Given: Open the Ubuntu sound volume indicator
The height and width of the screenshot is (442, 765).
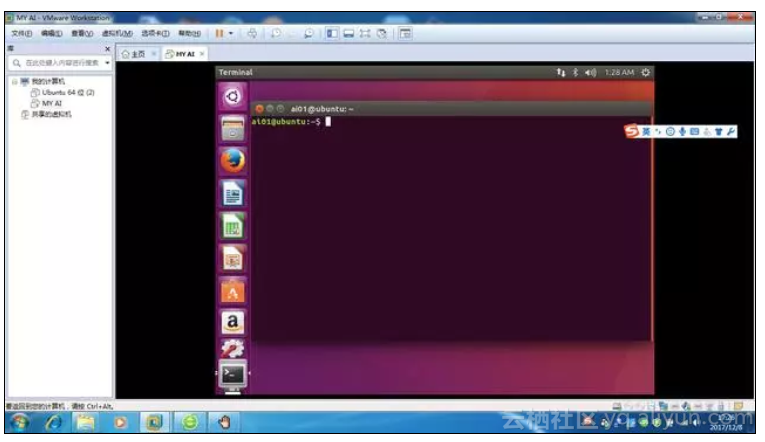Looking at the screenshot, I should [590, 72].
